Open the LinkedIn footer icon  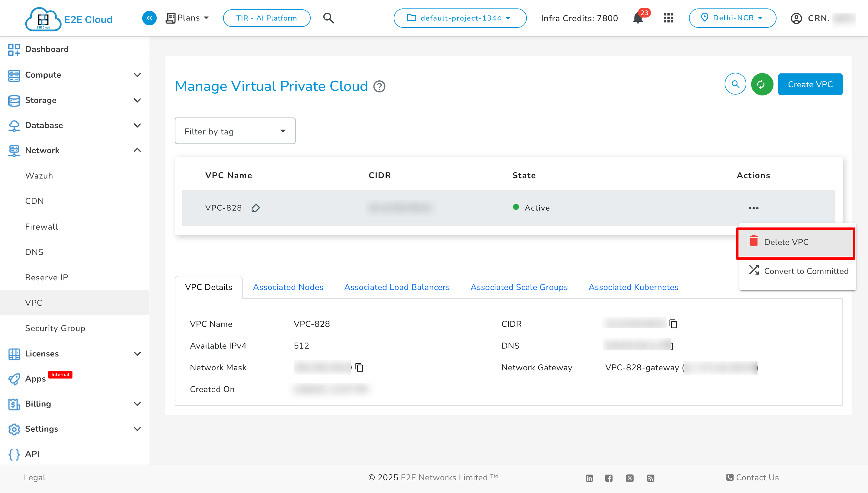click(589, 478)
